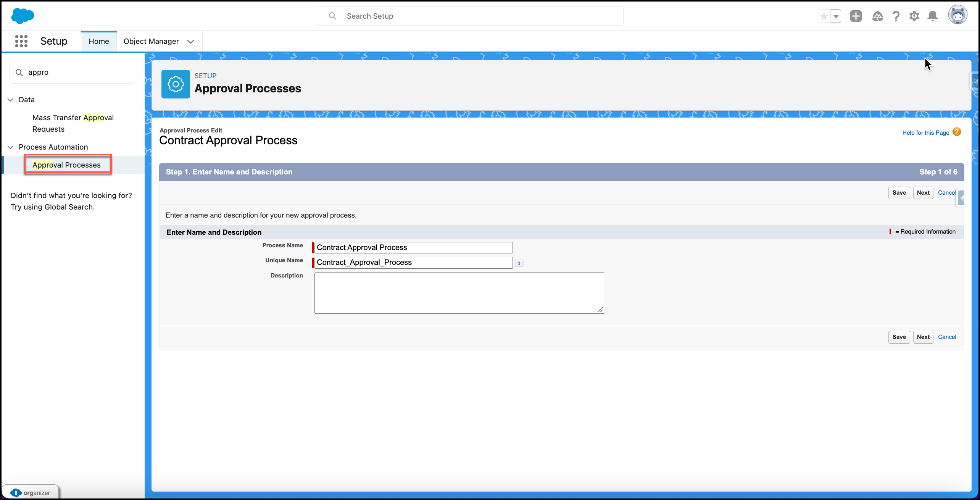Click the Quick Find box containing appro

point(72,72)
